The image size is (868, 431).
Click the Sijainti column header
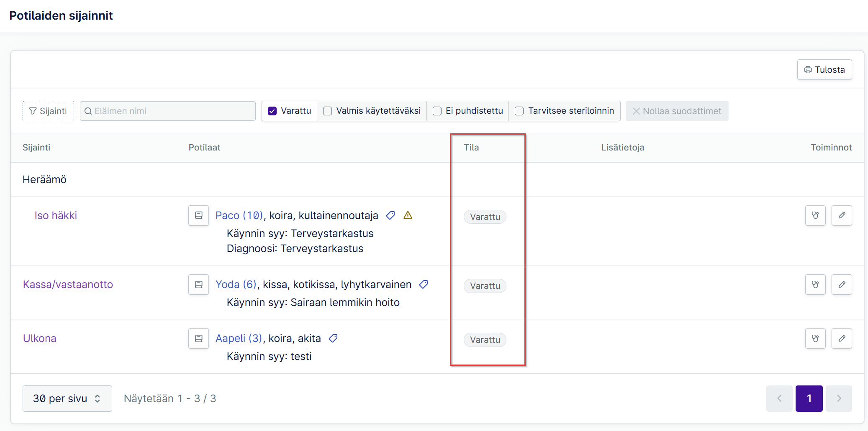tap(36, 147)
